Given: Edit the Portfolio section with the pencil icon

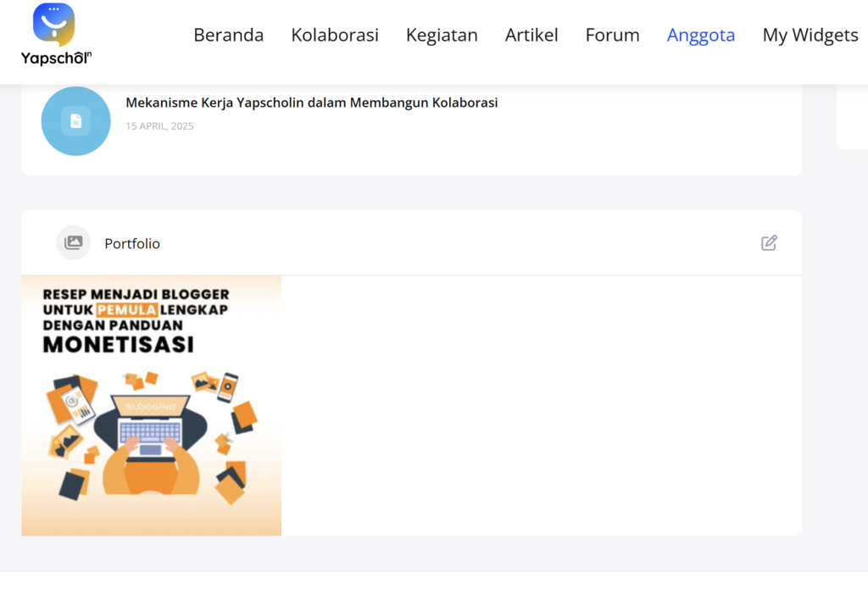Looking at the screenshot, I should coord(769,243).
